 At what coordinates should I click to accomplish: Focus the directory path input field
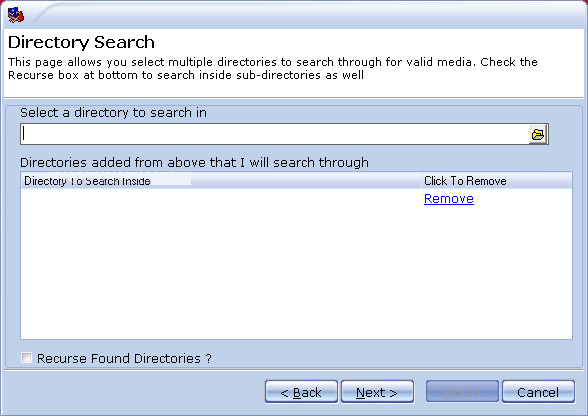coord(274,134)
